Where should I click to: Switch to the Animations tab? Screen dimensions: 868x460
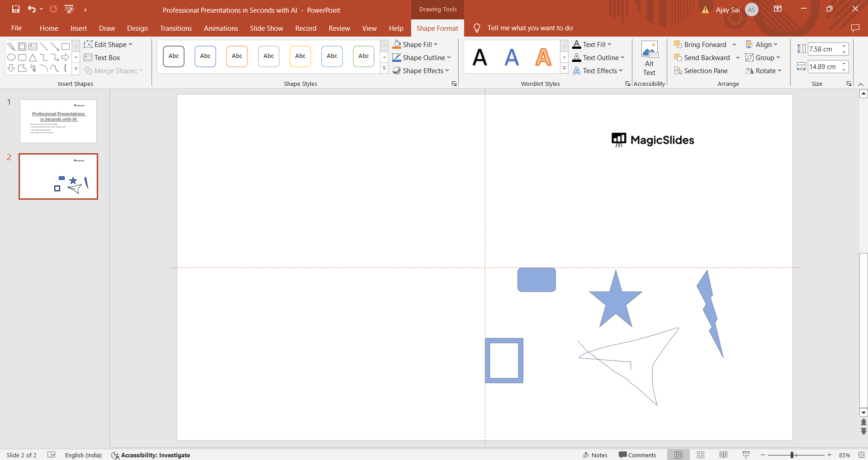click(x=221, y=28)
